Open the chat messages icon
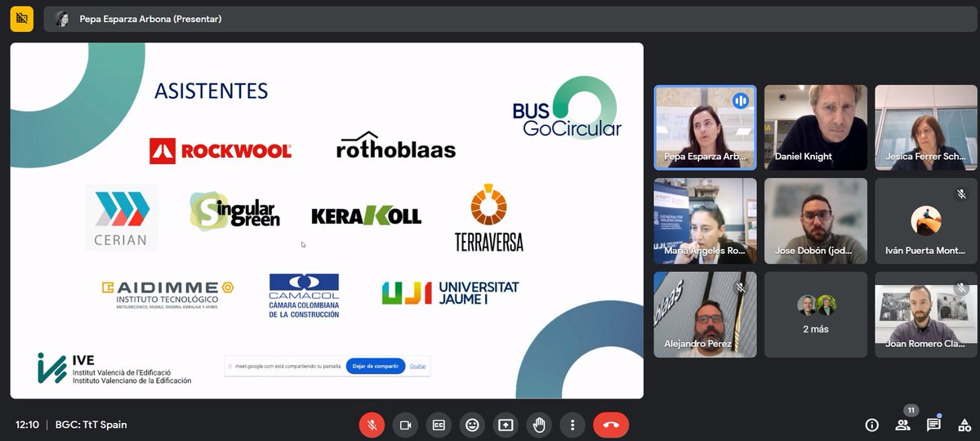The height and width of the screenshot is (441, 980). (933, 425)
